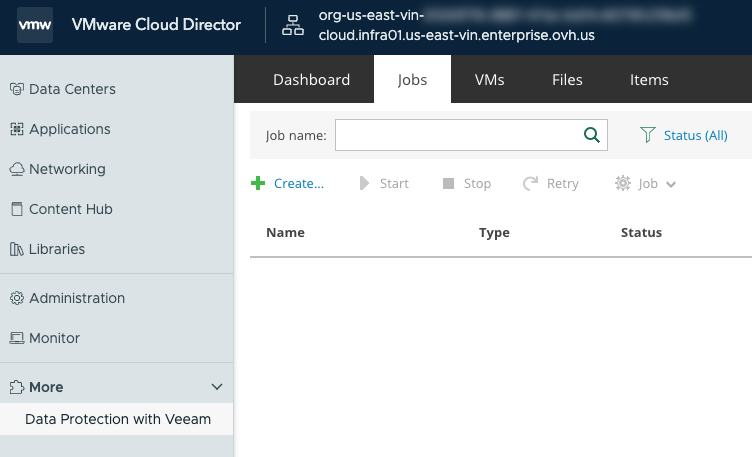Click the Stop square icon

tap(448, 184)
